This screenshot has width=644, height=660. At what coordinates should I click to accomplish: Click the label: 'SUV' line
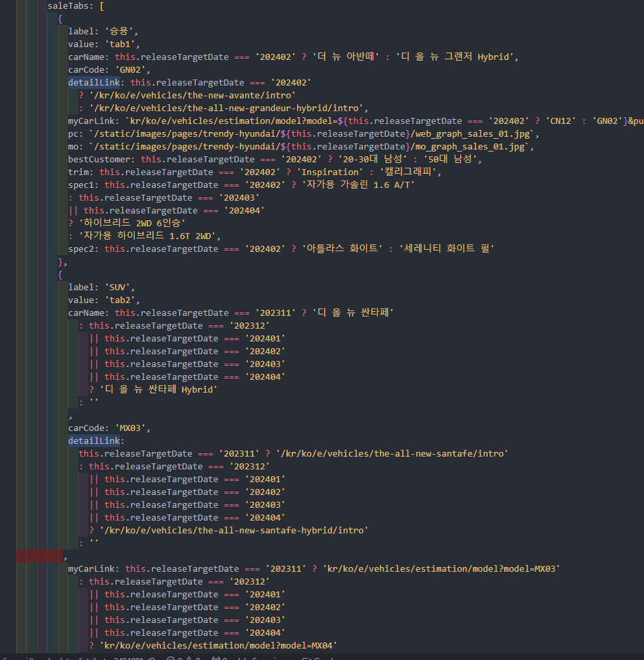tap(101, 288)
